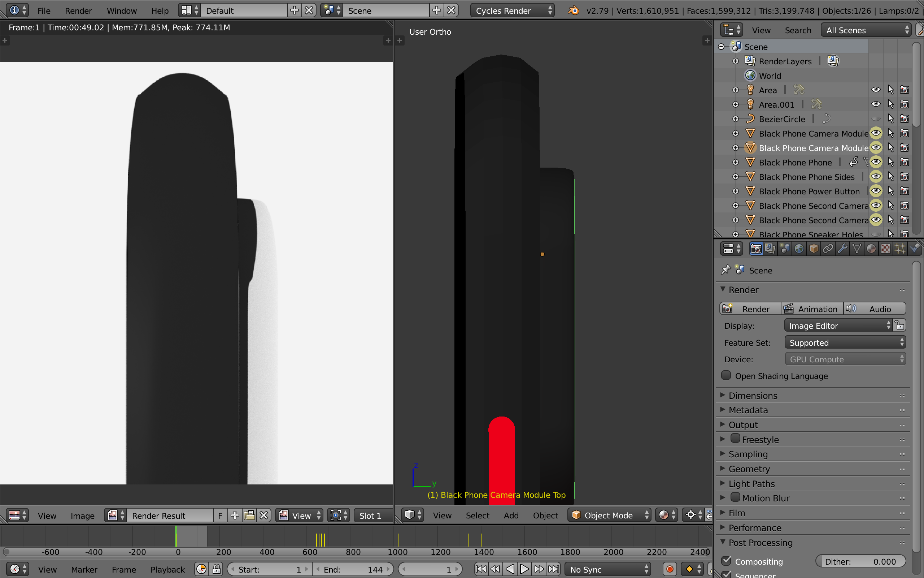
Task: Open the Object properties cube tab
Action: 813,249
